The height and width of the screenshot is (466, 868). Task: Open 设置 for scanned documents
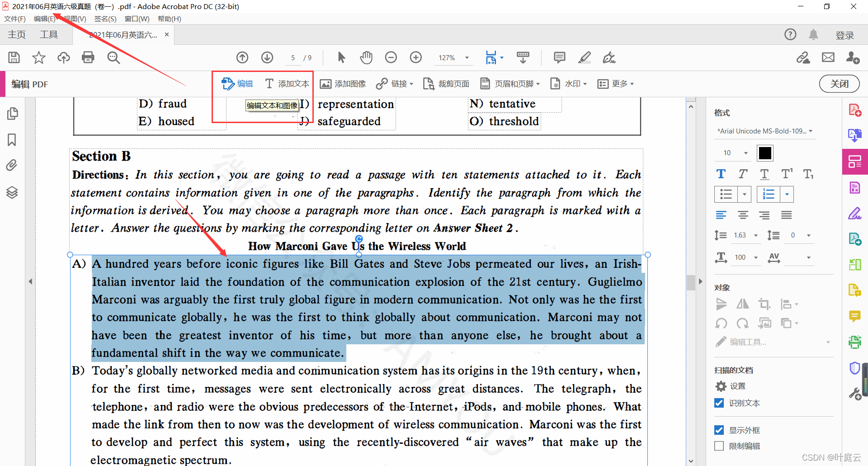coord(731,386)
